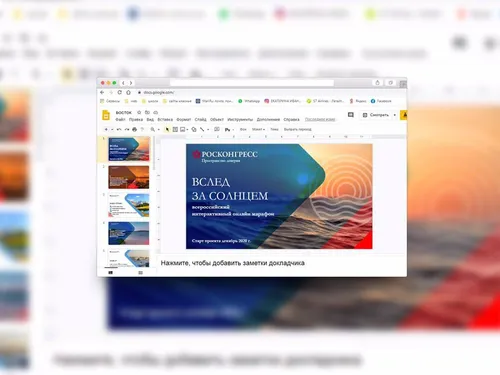Open the Вставка menu
This screenshot has height=375, width=500.
[x=165, y=119]
